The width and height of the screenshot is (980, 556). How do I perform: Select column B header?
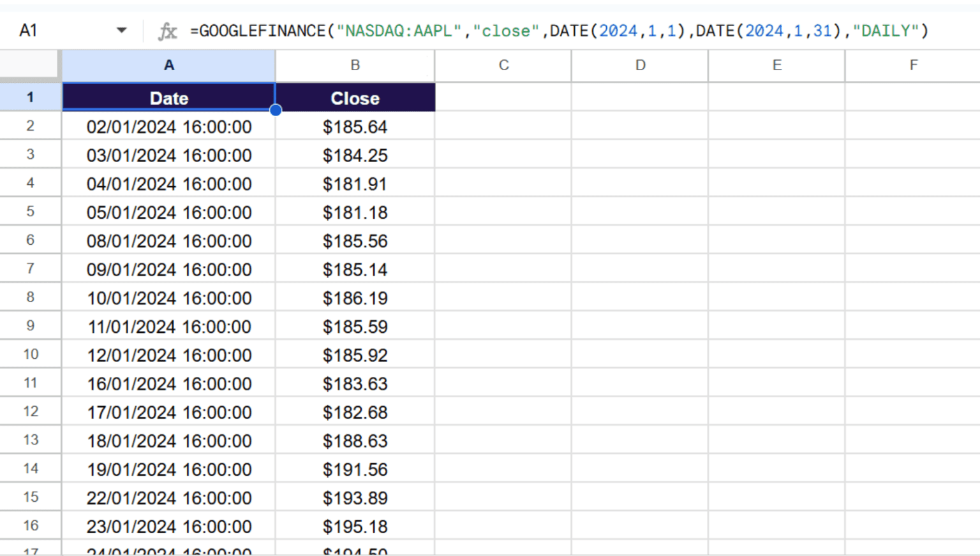point(355,65)
